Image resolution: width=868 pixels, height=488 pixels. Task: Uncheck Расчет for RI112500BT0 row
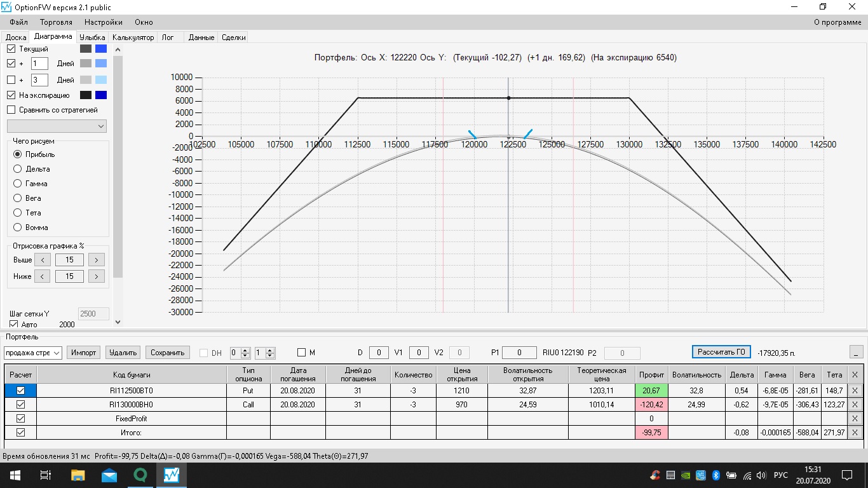[x=20, y=390]
